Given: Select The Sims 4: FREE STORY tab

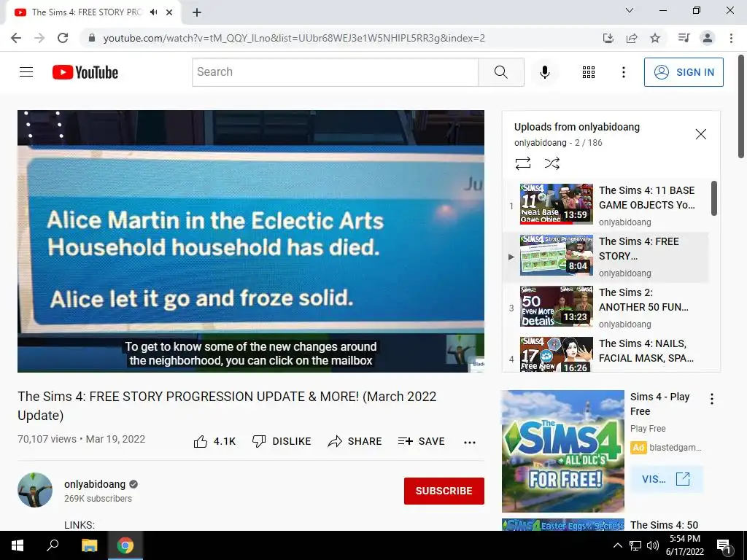Looking at the screenshot, I should click(93, 12).
